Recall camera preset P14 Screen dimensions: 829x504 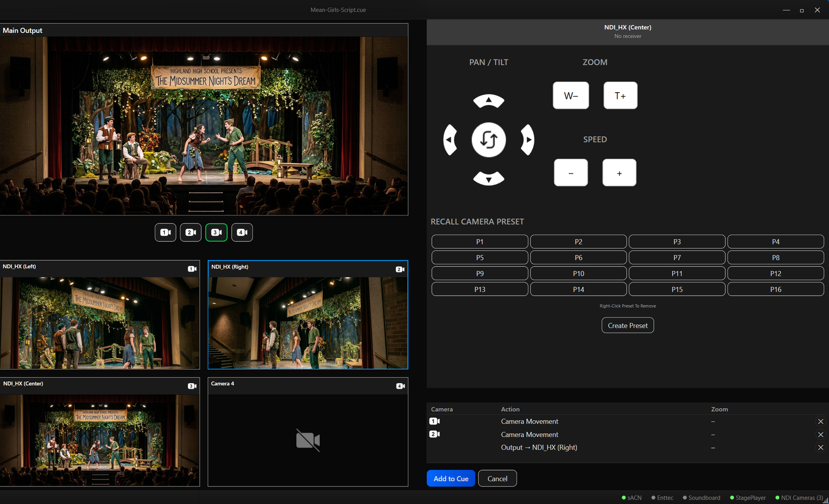pos(578,289)
